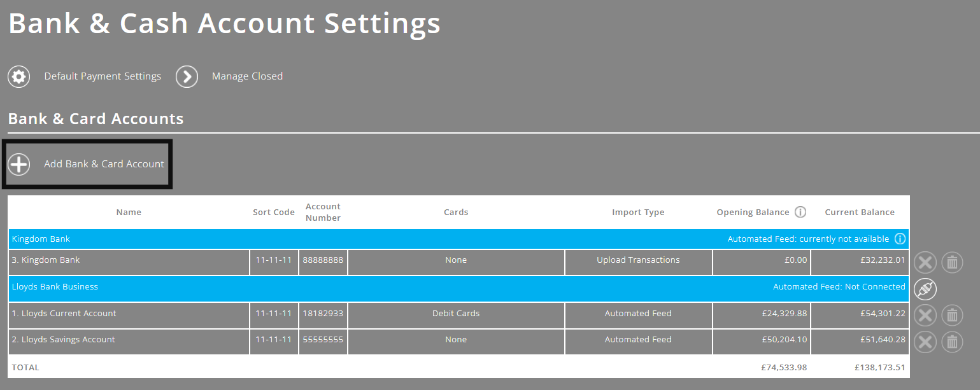Connect Lloyds Bank Business using the plug icon

pyautogui.click(x=925, y=289)
